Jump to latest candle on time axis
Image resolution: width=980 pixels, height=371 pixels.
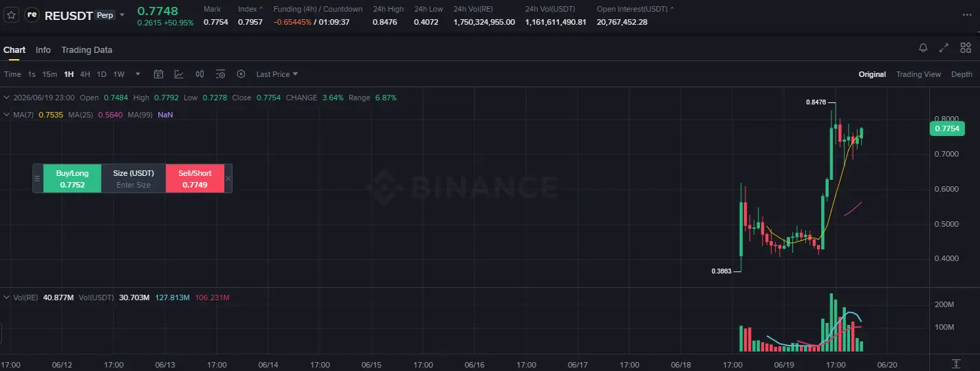coord(956,363)
